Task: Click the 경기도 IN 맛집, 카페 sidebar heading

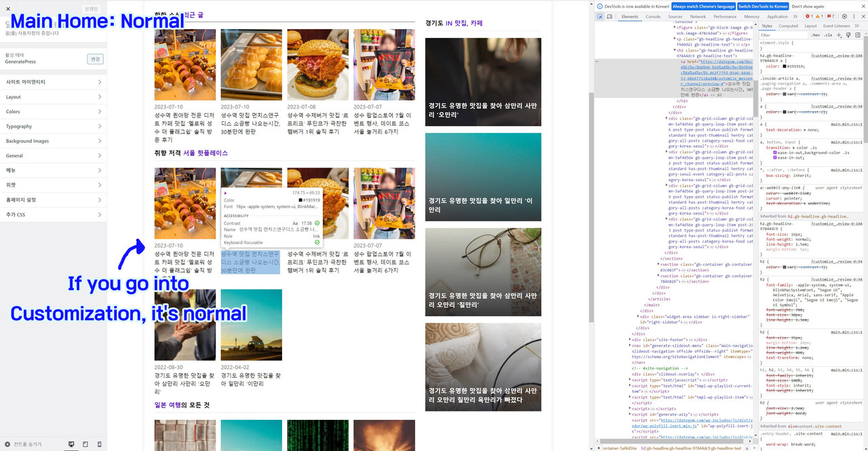Action: [x=454, y=23]
